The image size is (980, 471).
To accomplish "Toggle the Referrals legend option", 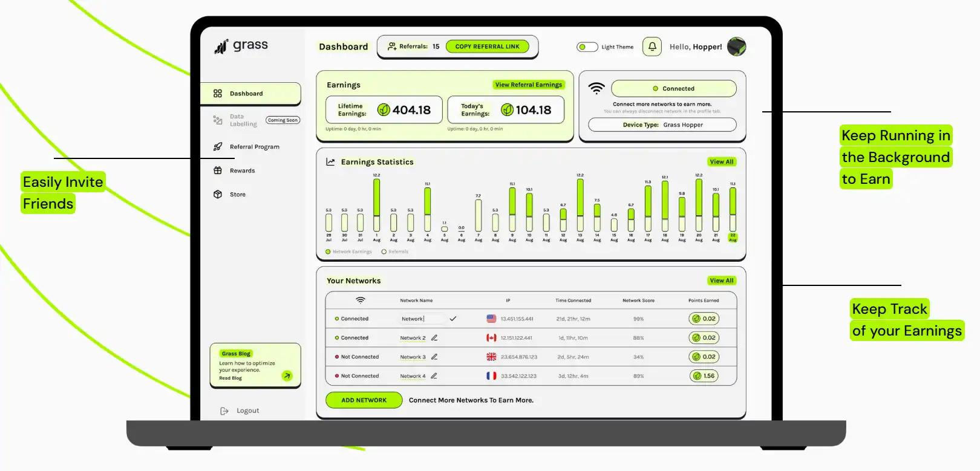I will (x=395, y=252).
